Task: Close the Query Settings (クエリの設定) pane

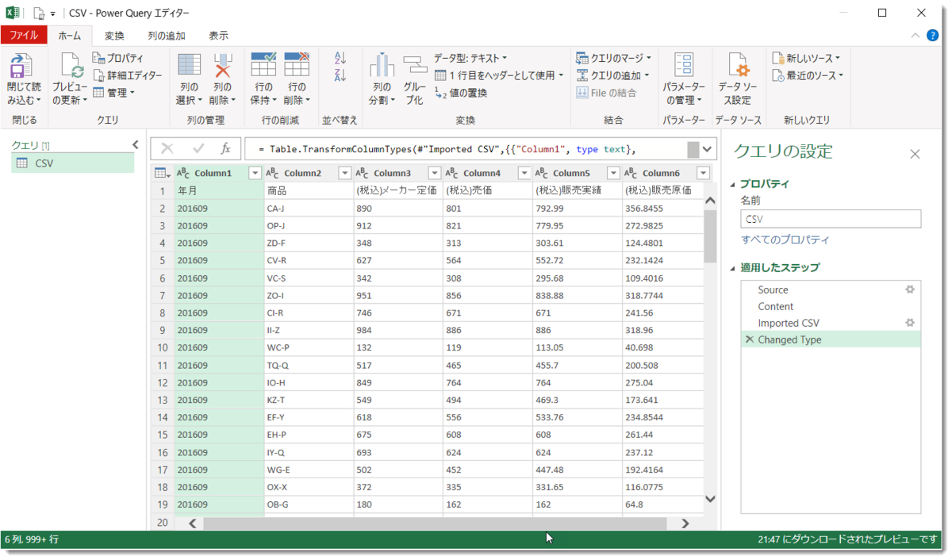Action: pyautogui.click(x=915, y=154)
